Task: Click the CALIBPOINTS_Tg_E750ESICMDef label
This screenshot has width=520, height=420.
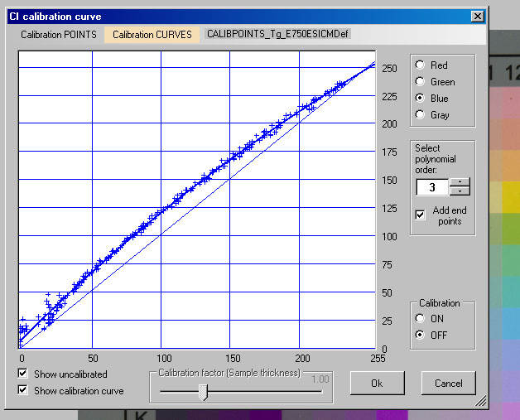Action: pos(277,34)
